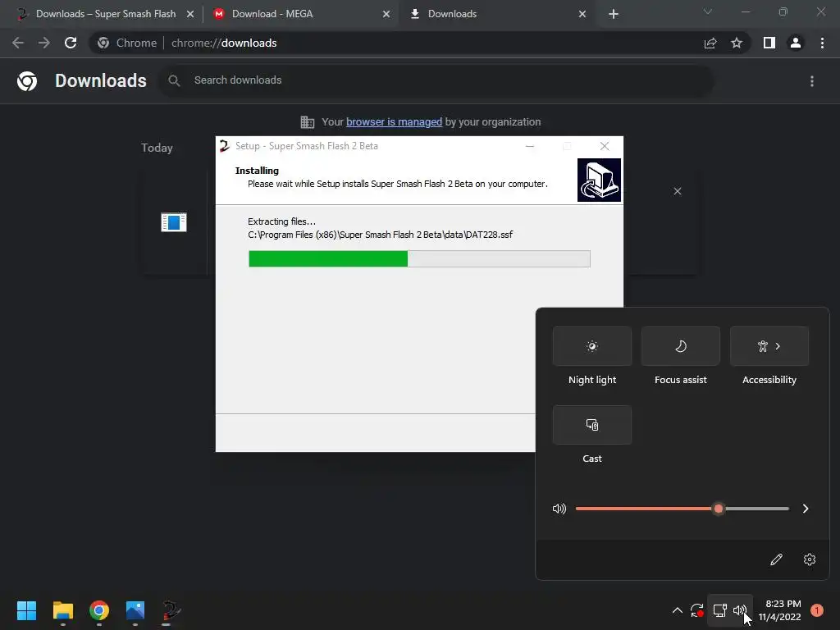
Task: Open Google Chrome from the taskbar
Action: [x=99, y=610]
